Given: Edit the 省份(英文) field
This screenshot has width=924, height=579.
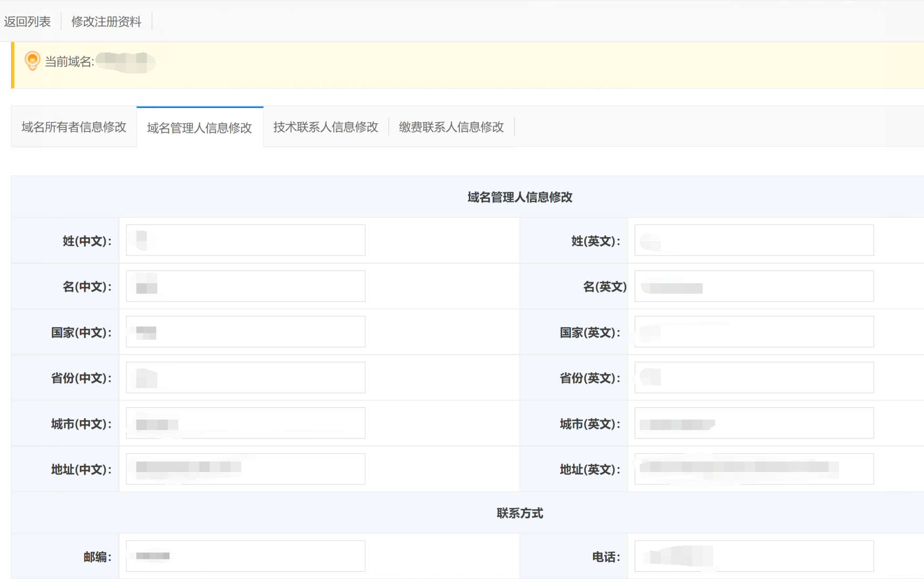Looking at the screenshot, I should point(754,377).
